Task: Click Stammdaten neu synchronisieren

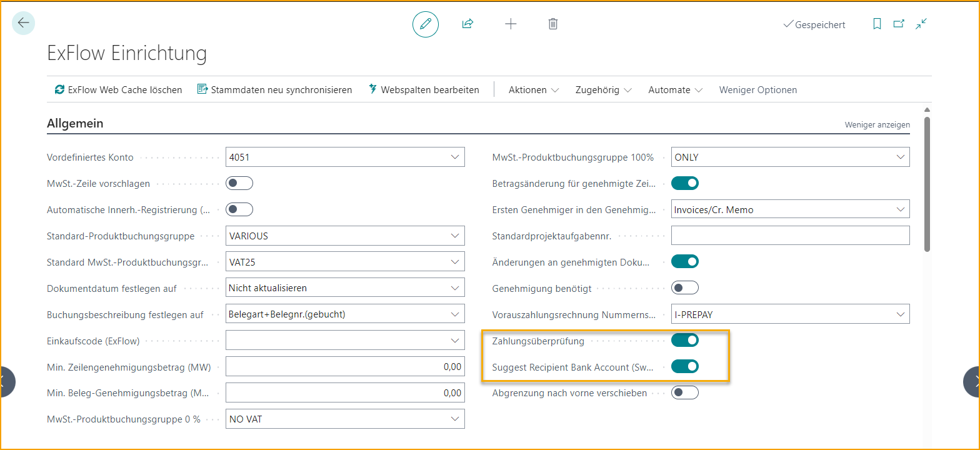Action: (275, 89)
